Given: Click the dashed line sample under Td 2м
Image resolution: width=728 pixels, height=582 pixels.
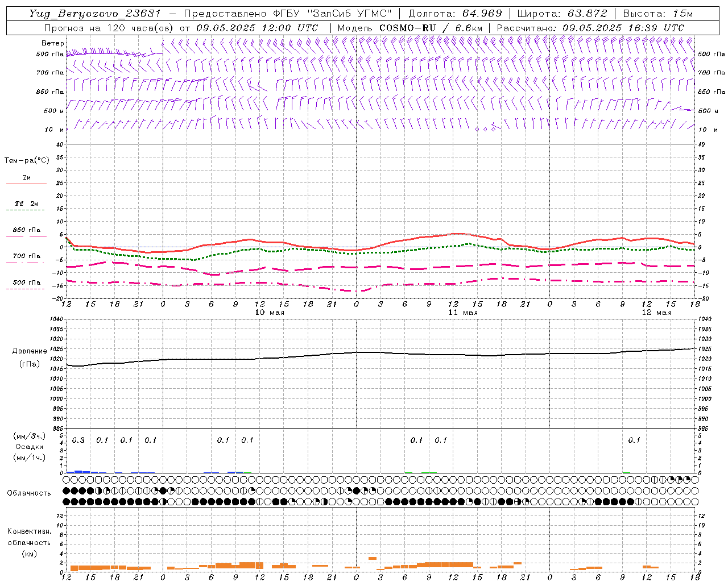Looking at the screenshot, I should pyautogui.click(x=25, y=210).
